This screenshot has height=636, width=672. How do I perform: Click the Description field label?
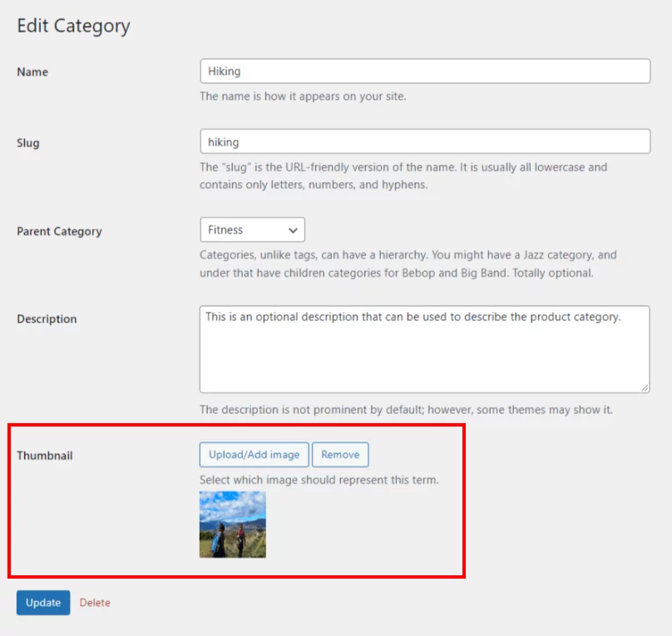[47, 319]
